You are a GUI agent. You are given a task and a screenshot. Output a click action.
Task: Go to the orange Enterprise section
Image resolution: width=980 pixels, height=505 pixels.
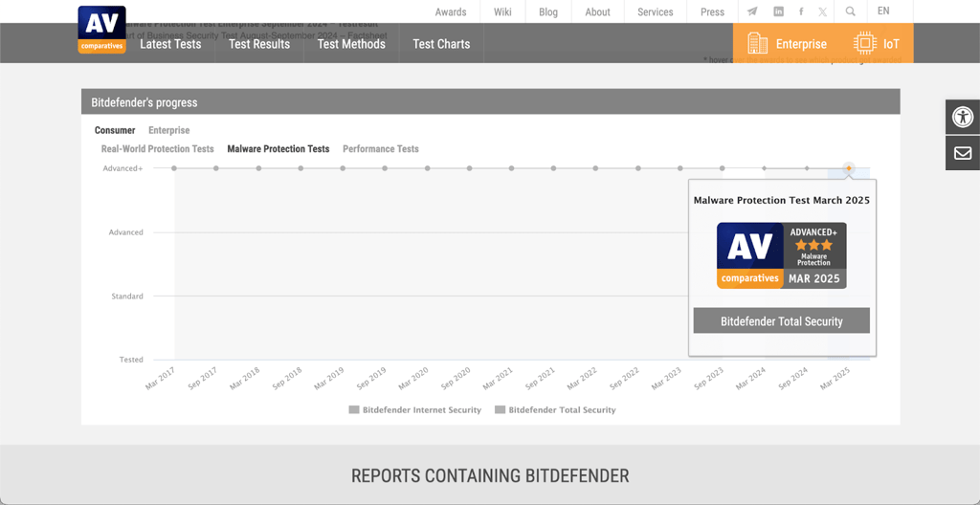[787, 43]
